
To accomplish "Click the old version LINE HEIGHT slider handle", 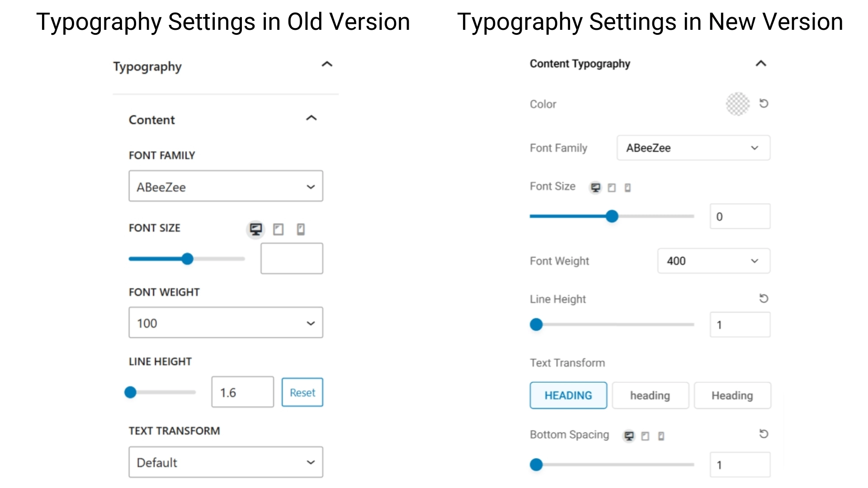I will tap(131, 392).
